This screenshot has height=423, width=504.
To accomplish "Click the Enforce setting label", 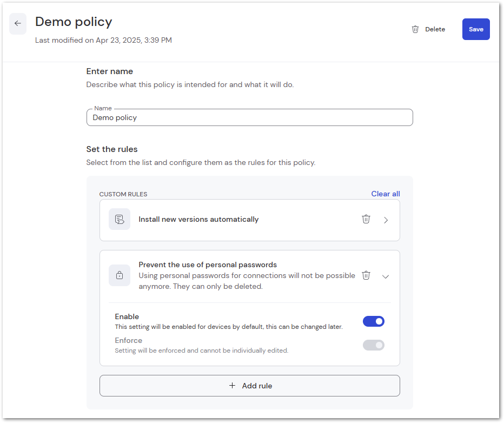I will (x=129, y=340).
